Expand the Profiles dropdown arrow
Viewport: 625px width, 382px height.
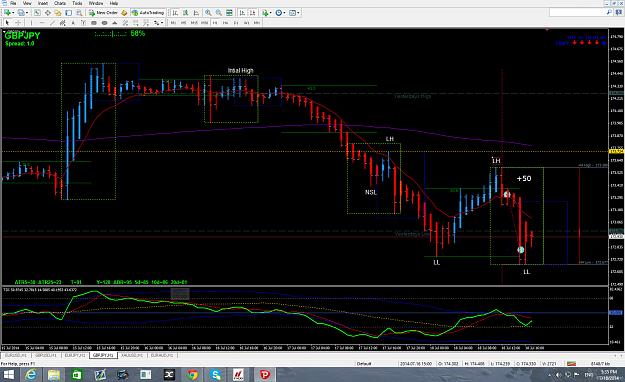pyautogui.click(x=27, y=13)
